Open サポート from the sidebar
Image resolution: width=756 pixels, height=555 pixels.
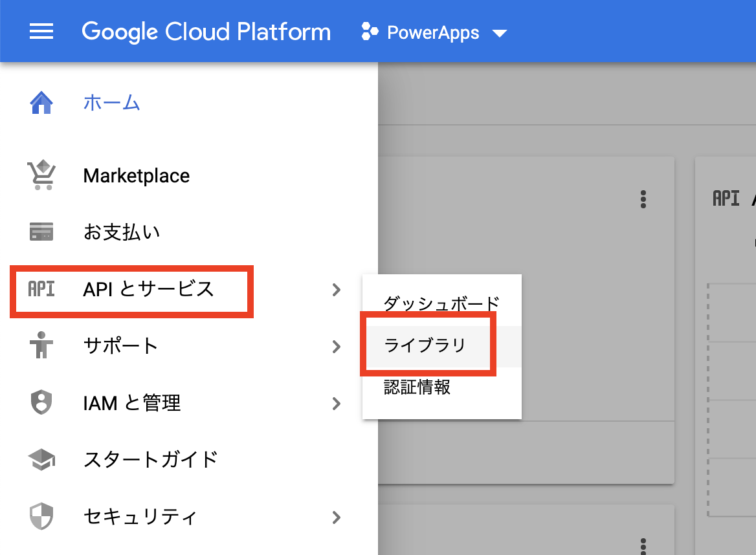coord(120,345)
